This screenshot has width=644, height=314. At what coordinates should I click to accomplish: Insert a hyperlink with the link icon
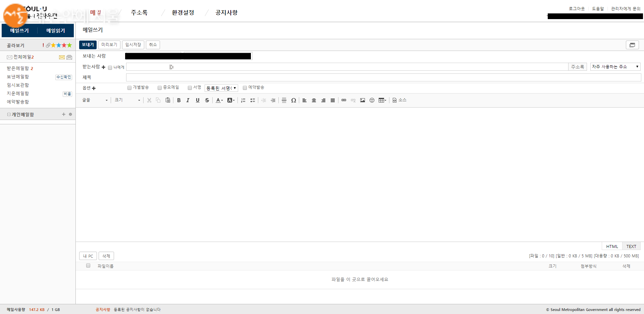[x=344, y=100]
